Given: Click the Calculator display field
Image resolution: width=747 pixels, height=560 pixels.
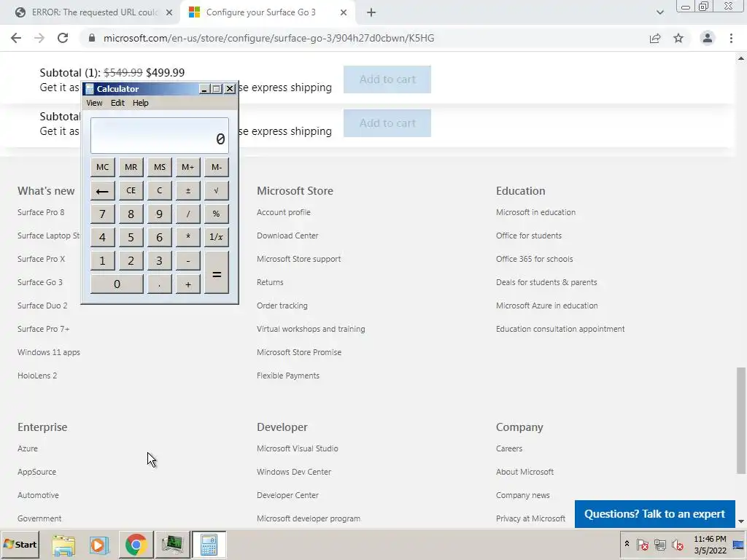Looking at the screenshot, I should 160,136.
